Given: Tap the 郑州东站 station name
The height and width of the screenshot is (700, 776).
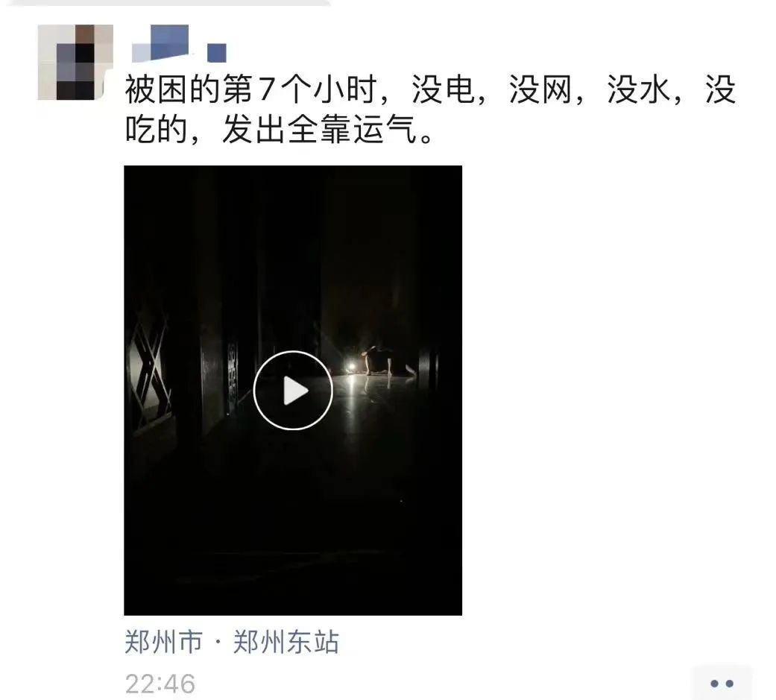Looking at the screenshot, I should click(286, 642).
